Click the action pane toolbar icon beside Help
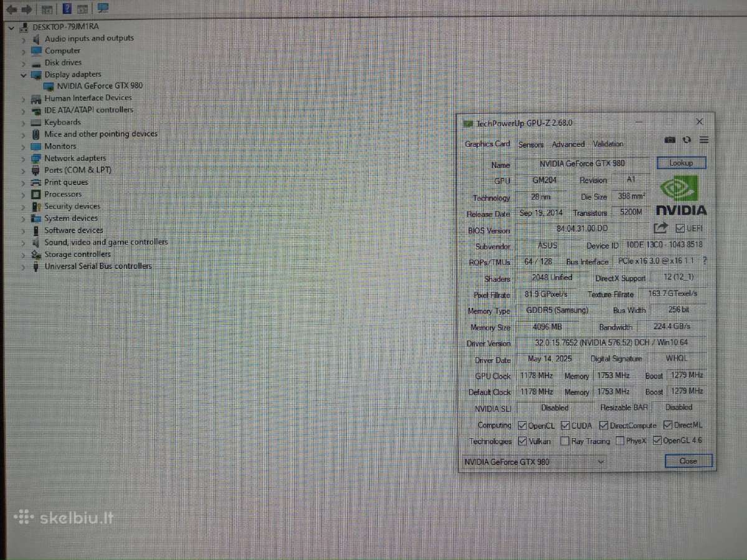The image size is (747, 560). (84, 9)
